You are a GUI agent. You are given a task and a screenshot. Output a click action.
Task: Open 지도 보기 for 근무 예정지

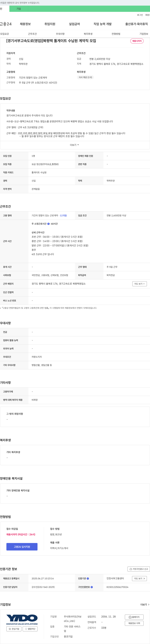tap(140, 284)
